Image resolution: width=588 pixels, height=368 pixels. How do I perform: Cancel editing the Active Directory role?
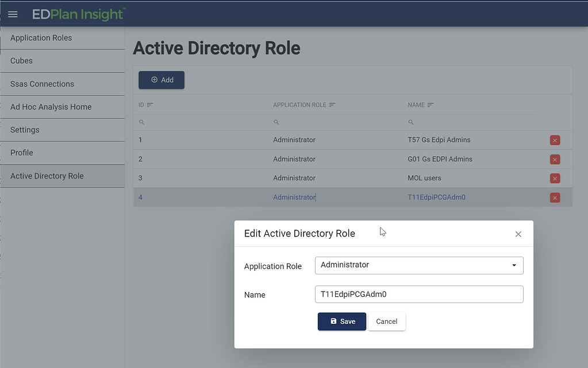point(386,321)
